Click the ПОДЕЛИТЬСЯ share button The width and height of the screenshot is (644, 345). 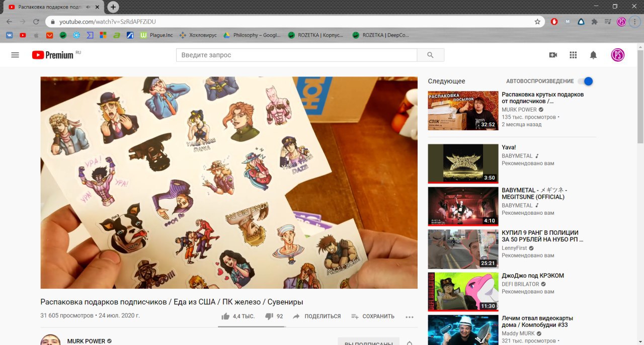point(317,316)
